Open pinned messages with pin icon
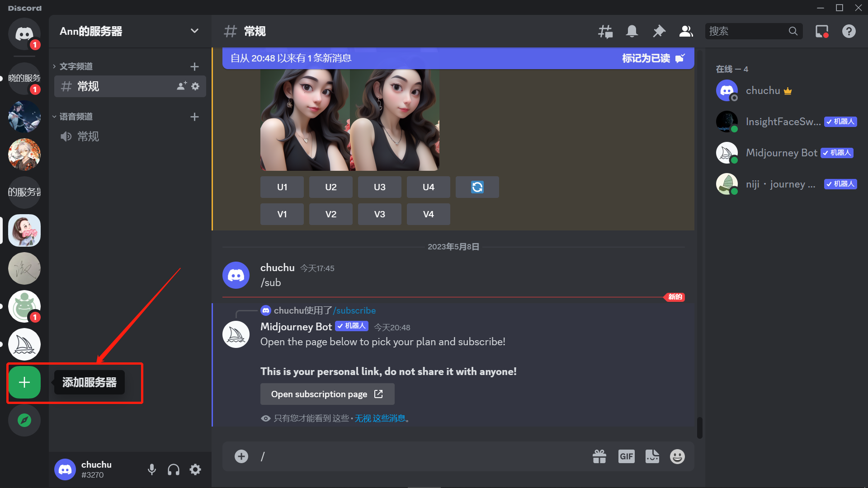This screenshot has width=868, height=488. click(659, 31)
